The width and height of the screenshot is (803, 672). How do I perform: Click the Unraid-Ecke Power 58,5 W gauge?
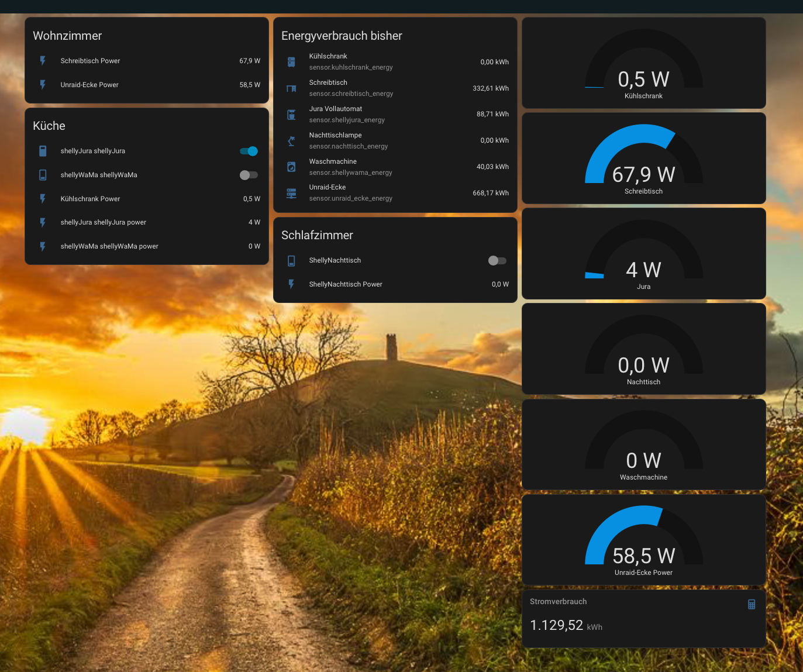[643, 540]
